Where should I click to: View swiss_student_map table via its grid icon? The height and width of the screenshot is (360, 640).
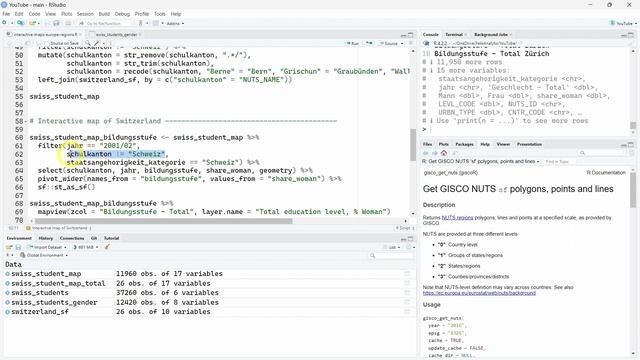coord(407,273)
